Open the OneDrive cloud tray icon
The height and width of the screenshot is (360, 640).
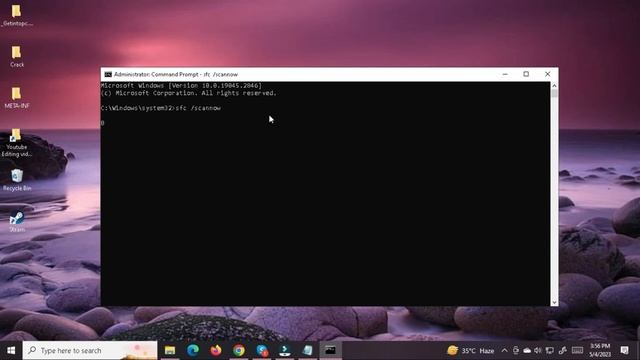[x=527, y=350]
